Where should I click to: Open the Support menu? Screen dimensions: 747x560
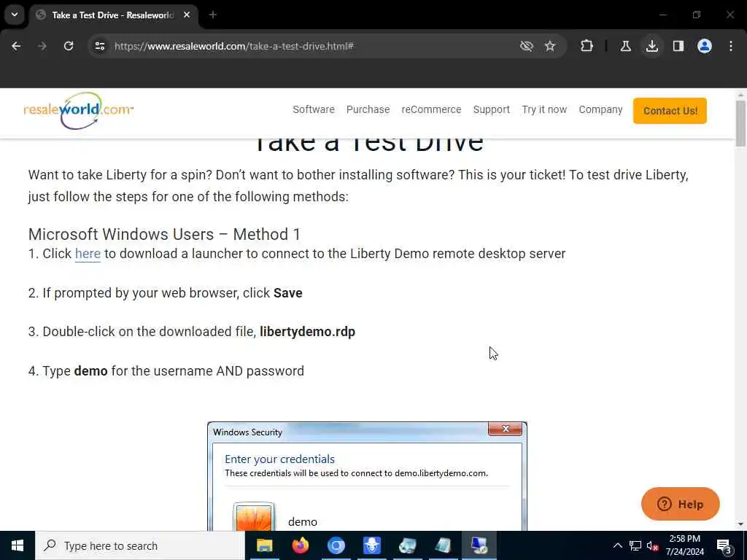[x=491, y=109]
